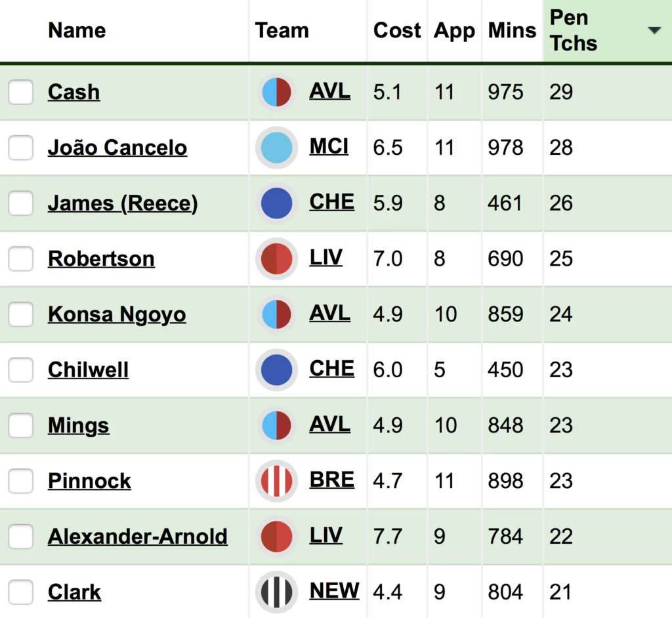Click Manchester City badge beside João Cancelo
672x618 pixels.
(x=276, y=148)
